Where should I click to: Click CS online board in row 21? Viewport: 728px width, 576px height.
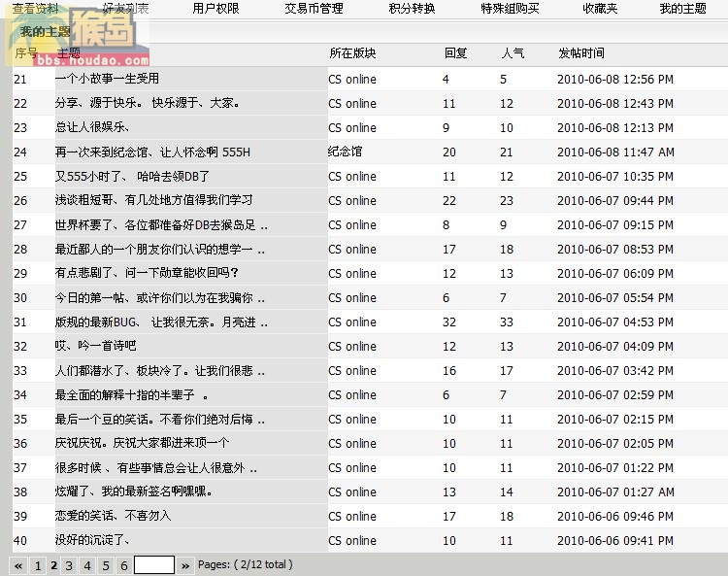pyautogui.click(x=352, y=79)
